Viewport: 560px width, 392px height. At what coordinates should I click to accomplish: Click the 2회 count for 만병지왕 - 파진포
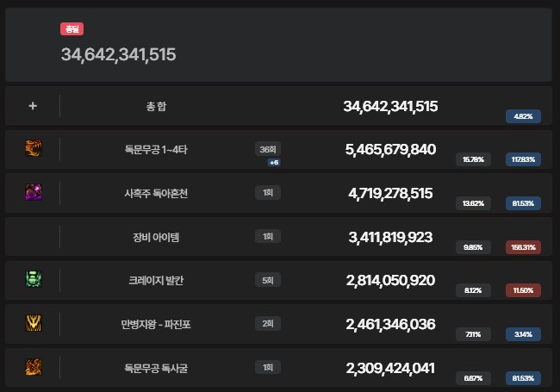[268, 324]
